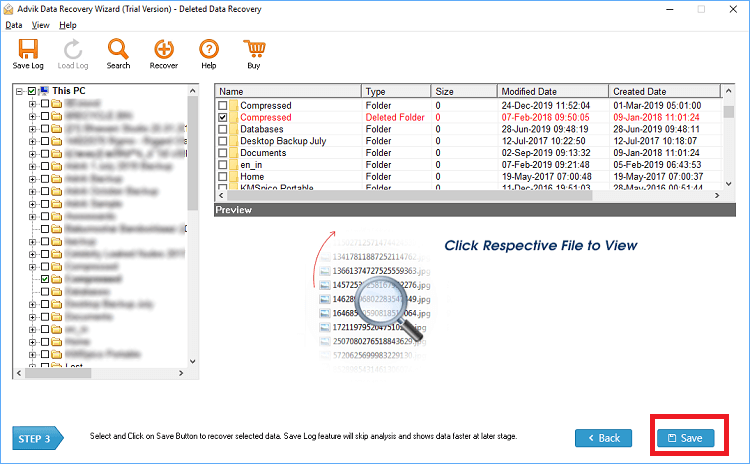Image resolution: width=750 pixels, height=464 pixels.
Task: Click the Recover toolbar icon
Action: [x=164, y=49]
